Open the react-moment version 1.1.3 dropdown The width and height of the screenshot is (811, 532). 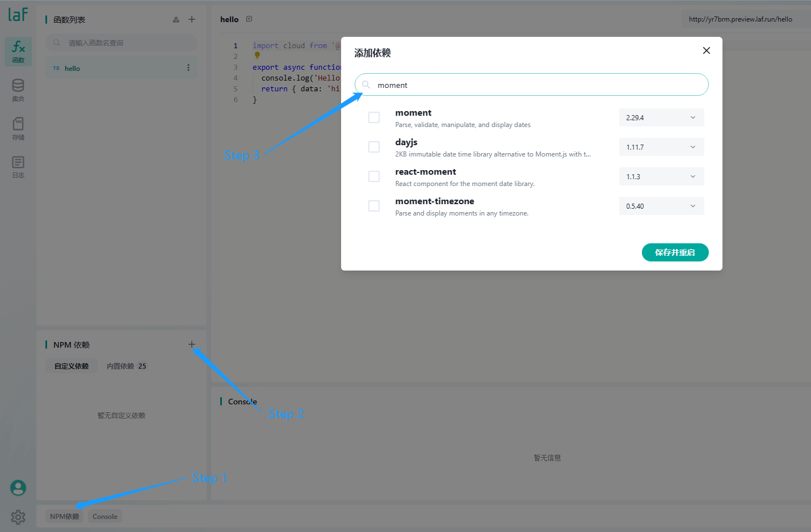(661, 176)
